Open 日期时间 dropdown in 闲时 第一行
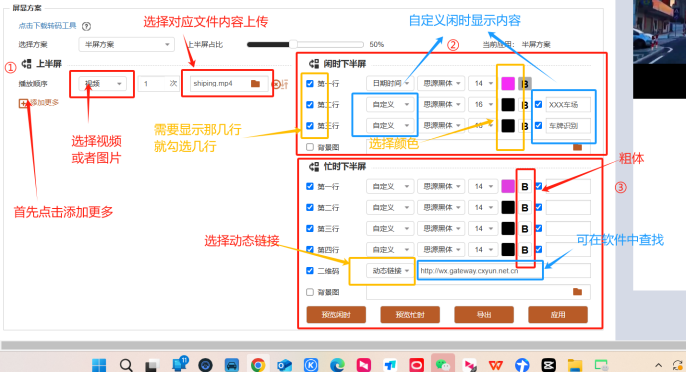Viewport: 686px width, 373px height. tap(390, 83)
